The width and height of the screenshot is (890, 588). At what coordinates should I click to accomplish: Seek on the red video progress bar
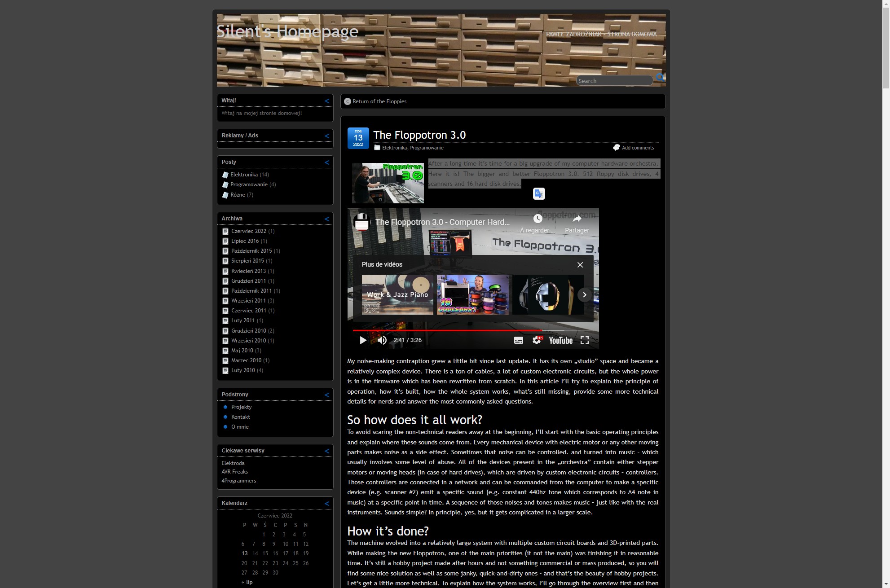click(x=449, y=330)
